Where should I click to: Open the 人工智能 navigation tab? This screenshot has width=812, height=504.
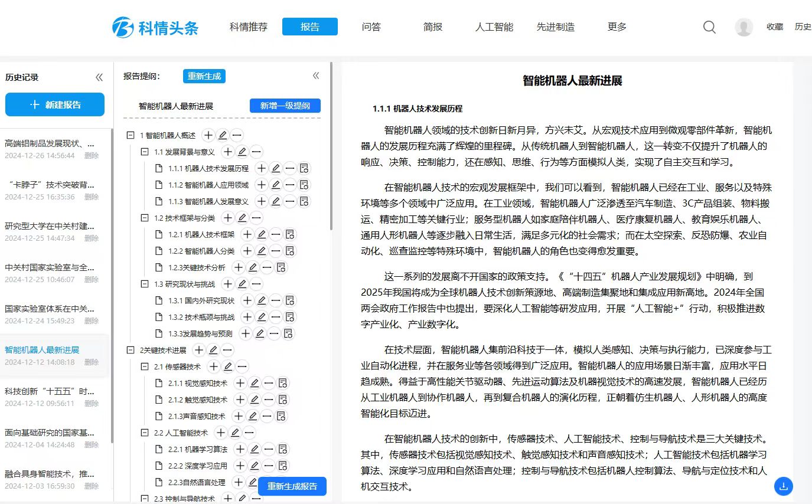[494, 27]
